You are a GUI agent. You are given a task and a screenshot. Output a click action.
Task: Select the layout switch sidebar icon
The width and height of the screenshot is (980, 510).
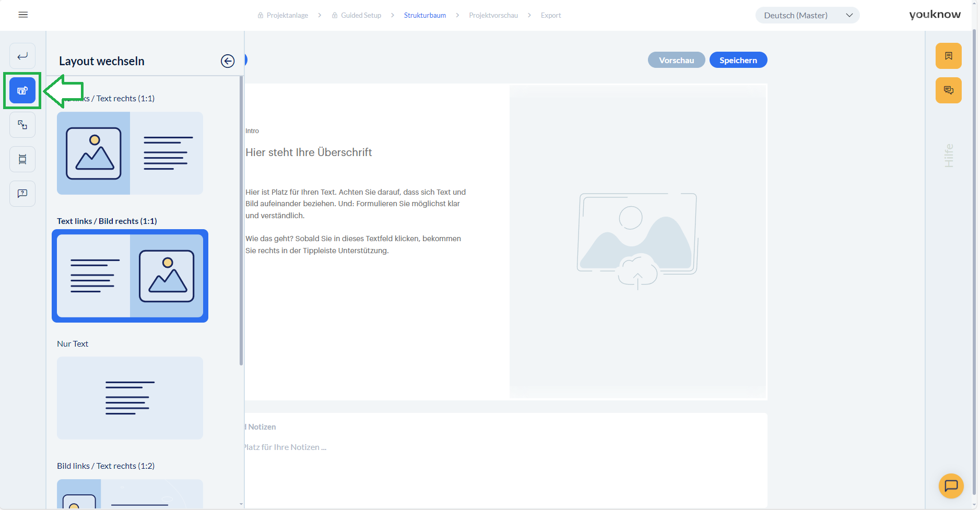click(22, 90)
